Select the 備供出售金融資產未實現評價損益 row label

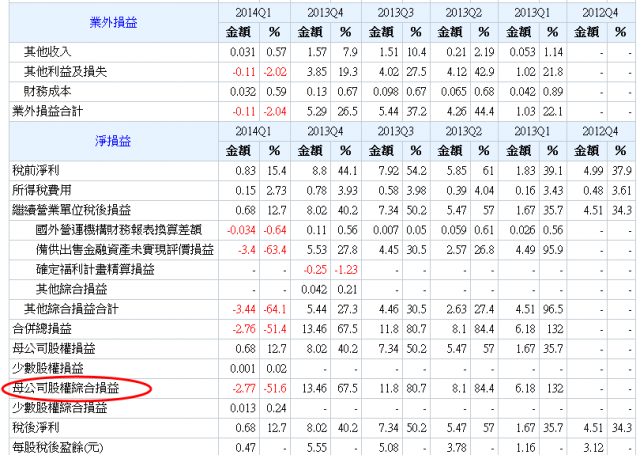(x=125, y=249)
